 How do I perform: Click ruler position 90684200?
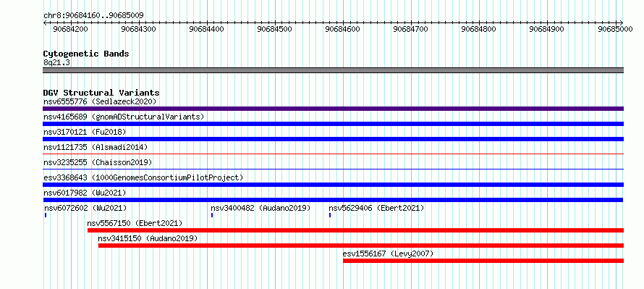[70, 29]
